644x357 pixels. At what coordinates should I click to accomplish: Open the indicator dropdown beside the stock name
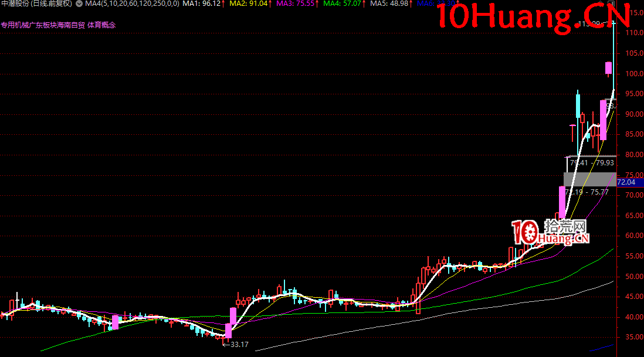[79, 4]
